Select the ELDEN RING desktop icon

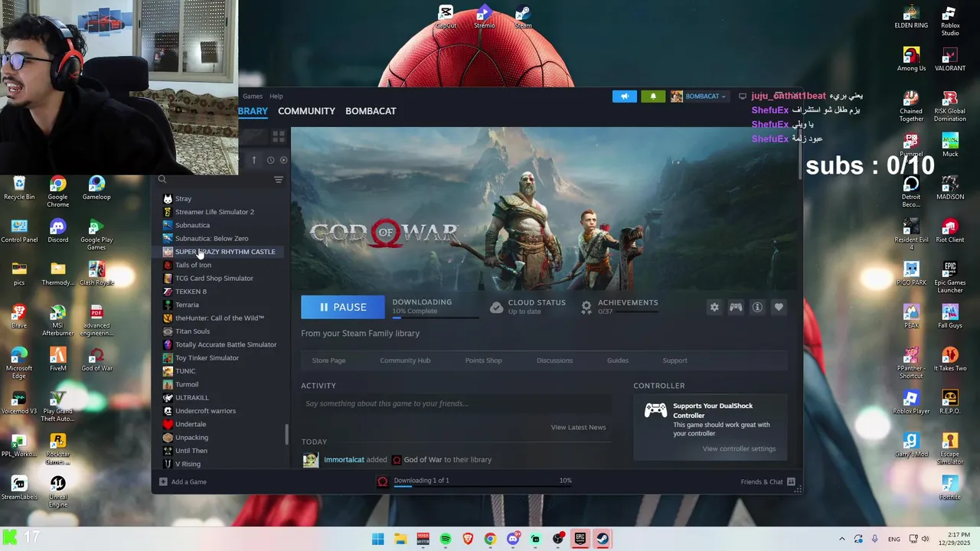[911, 18]
